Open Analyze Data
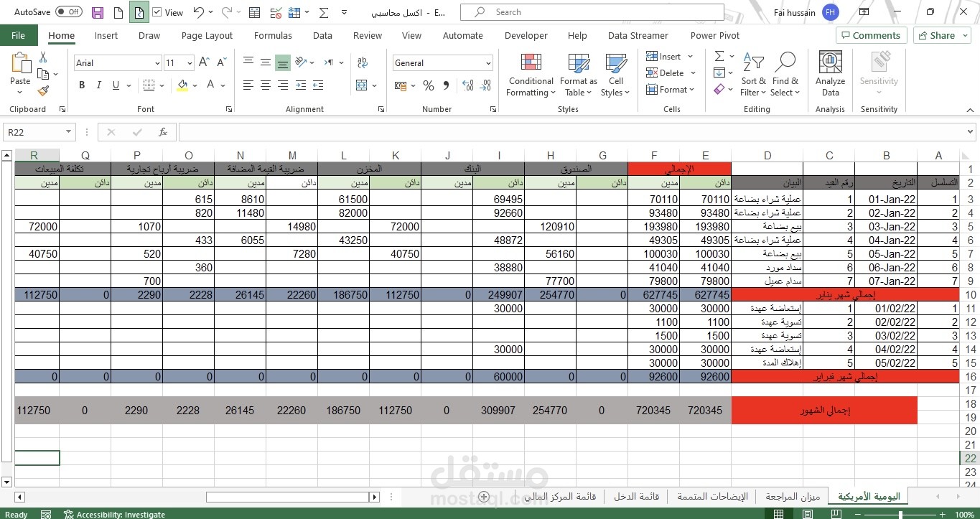Image resolution: width=980 pixels, height=519 pixels. 830,74
